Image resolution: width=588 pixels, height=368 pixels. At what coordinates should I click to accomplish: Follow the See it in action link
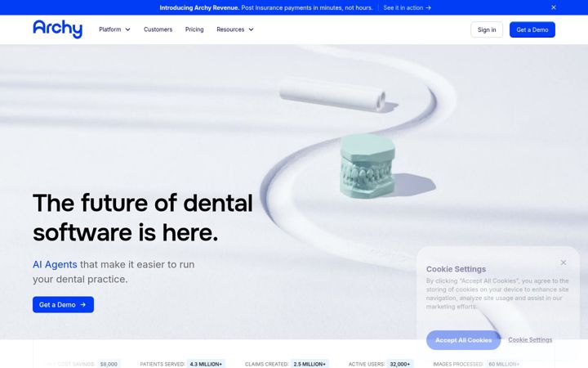[x=407, y=7]
